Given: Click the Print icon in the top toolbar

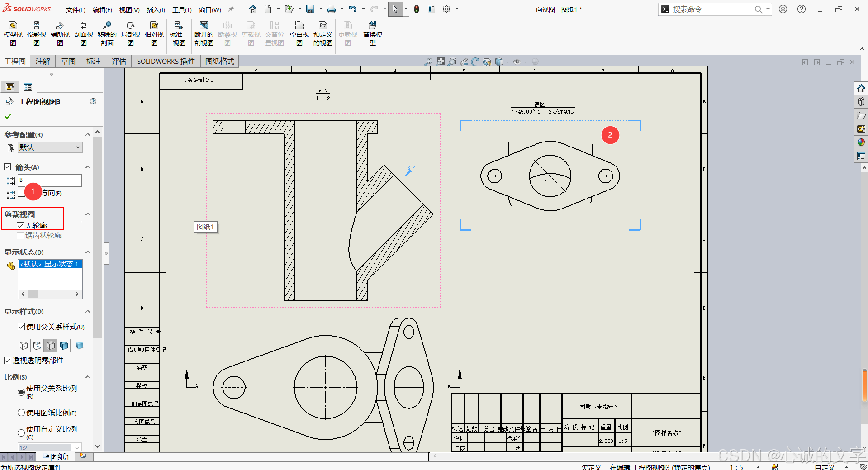Looking at the screenshot, I should click(x=332, y=9).
